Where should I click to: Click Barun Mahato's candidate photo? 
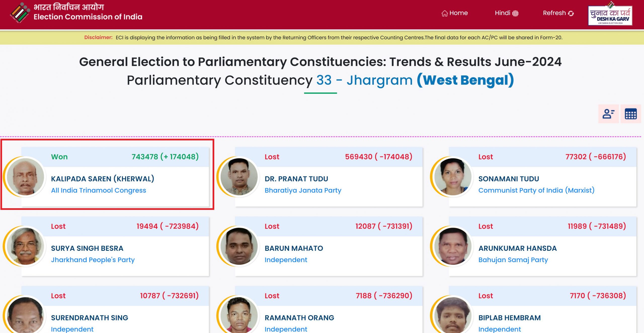click(239, 246)
